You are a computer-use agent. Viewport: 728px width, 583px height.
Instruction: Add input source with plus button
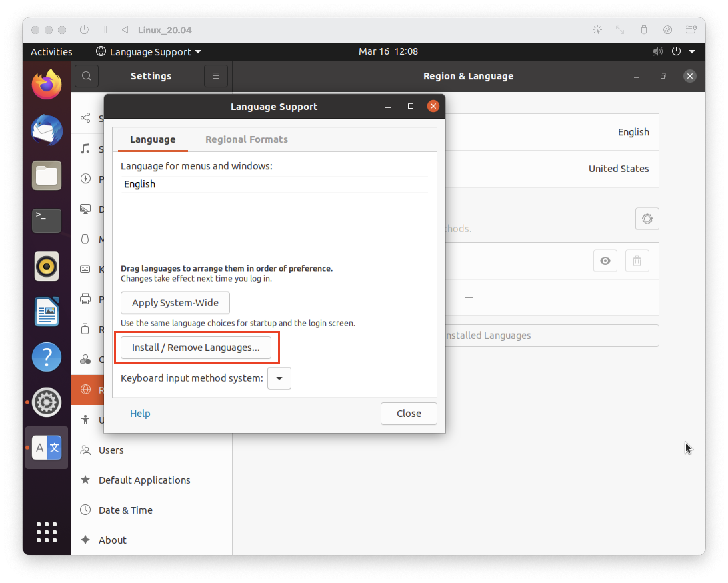coord(469,298)
